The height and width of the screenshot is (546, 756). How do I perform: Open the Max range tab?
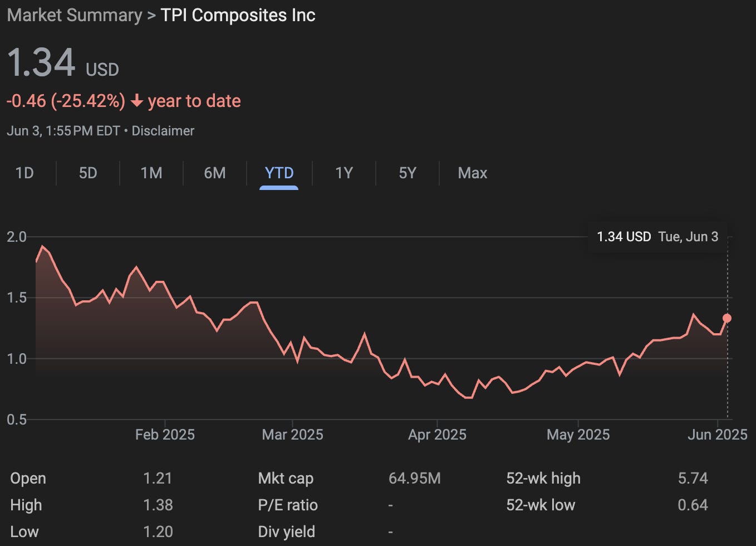(x=472, y=173)
